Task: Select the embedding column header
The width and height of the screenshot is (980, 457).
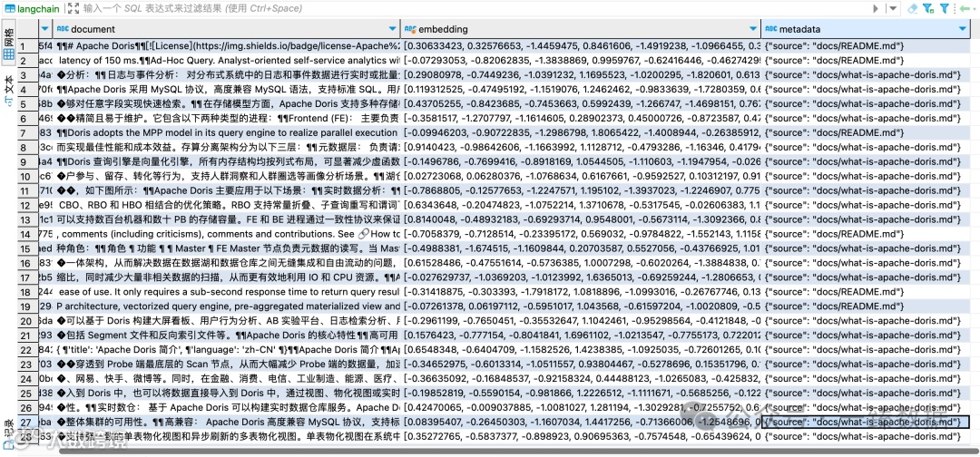Action: (581, 29)
